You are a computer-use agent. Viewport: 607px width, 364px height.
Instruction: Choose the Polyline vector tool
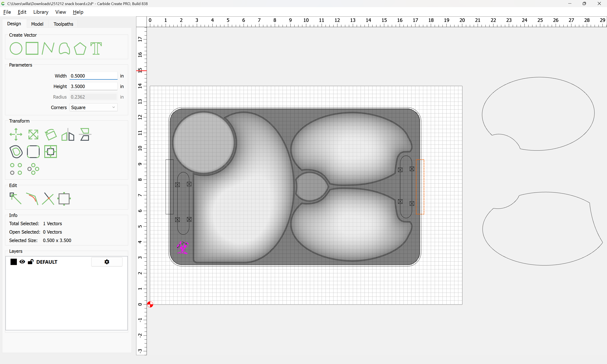[x=48, y=48]
